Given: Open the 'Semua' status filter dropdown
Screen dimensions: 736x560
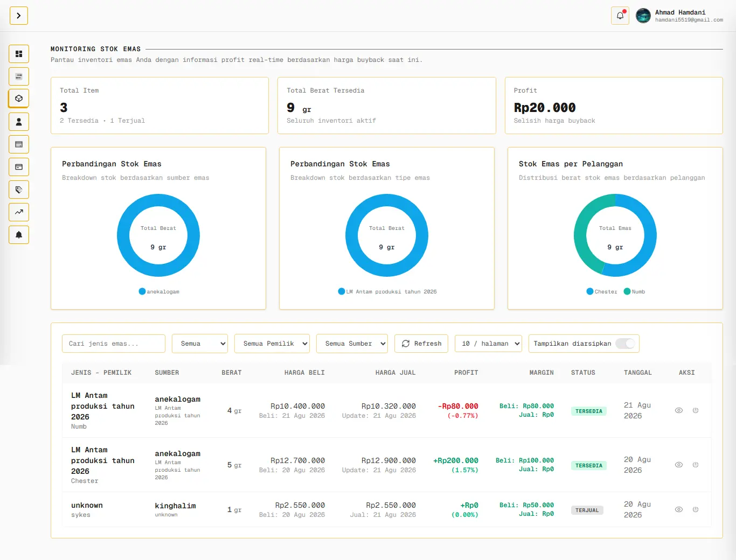Looking at the screenshot, I should 200,344.
